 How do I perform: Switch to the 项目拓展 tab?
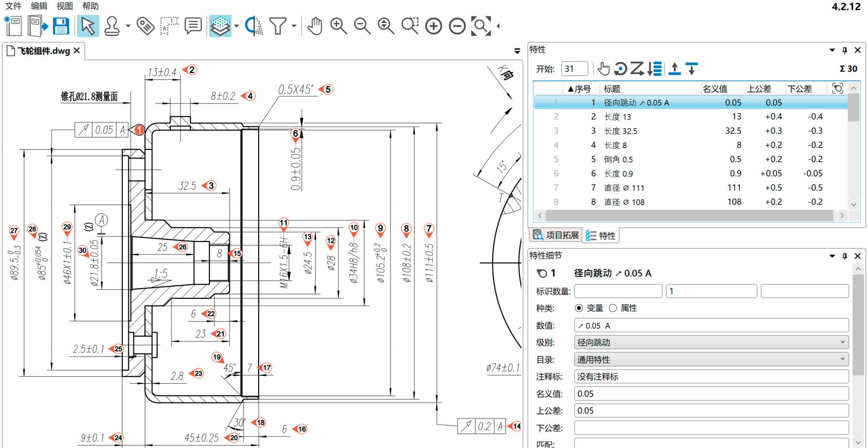click(556, 235)
